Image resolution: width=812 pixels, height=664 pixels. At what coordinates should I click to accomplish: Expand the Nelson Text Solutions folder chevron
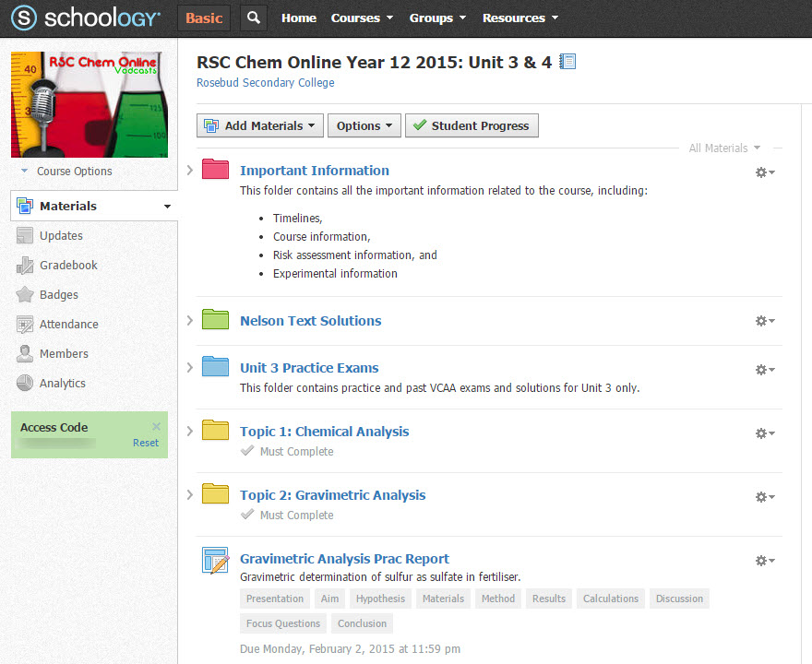(189, 320)
